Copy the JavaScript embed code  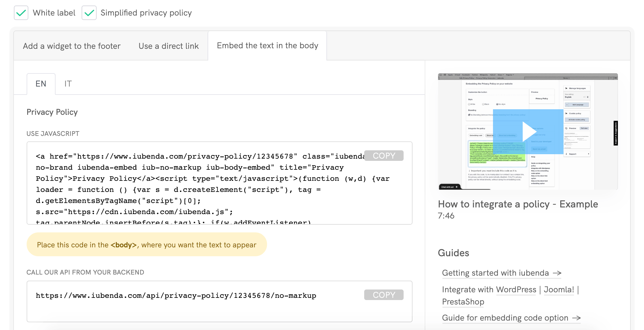pos(384,156)
